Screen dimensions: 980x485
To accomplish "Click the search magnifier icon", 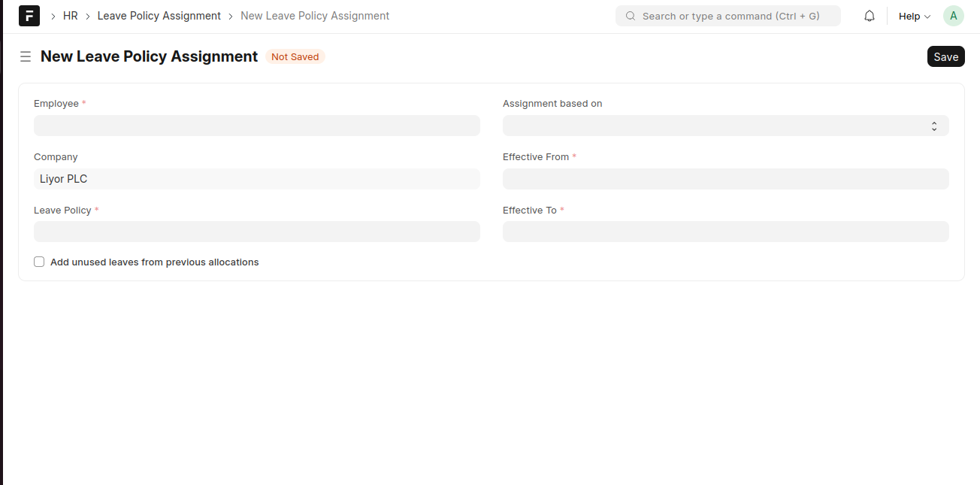I will point(630,16).
